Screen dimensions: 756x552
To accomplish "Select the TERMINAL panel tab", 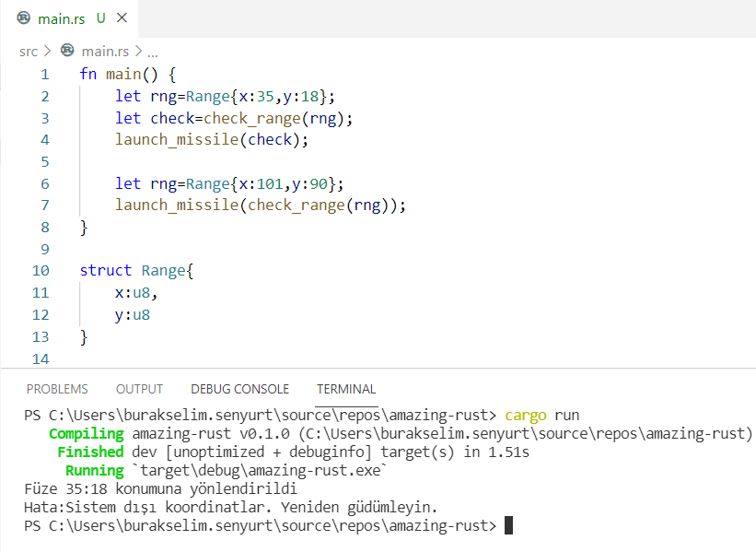I will pos(346,389).
